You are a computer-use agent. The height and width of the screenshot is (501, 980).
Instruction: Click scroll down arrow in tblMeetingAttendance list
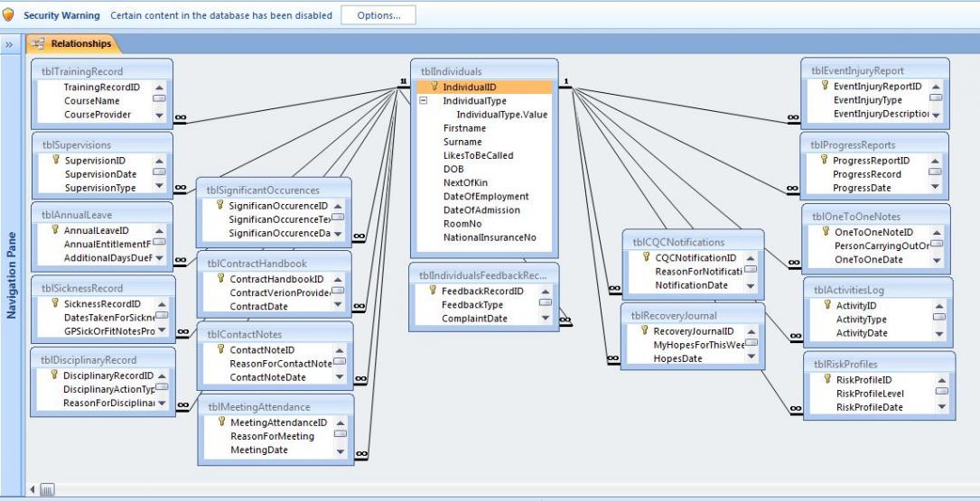(340, 451)
